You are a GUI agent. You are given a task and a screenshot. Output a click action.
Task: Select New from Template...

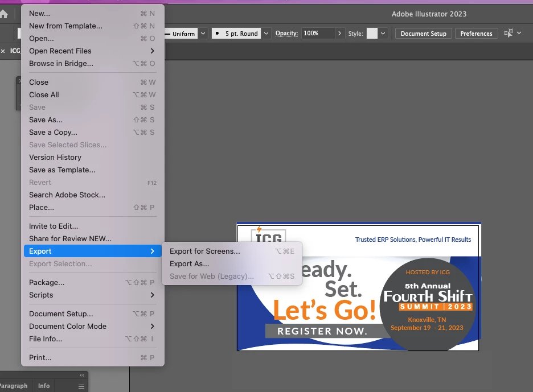coord(92,26)
